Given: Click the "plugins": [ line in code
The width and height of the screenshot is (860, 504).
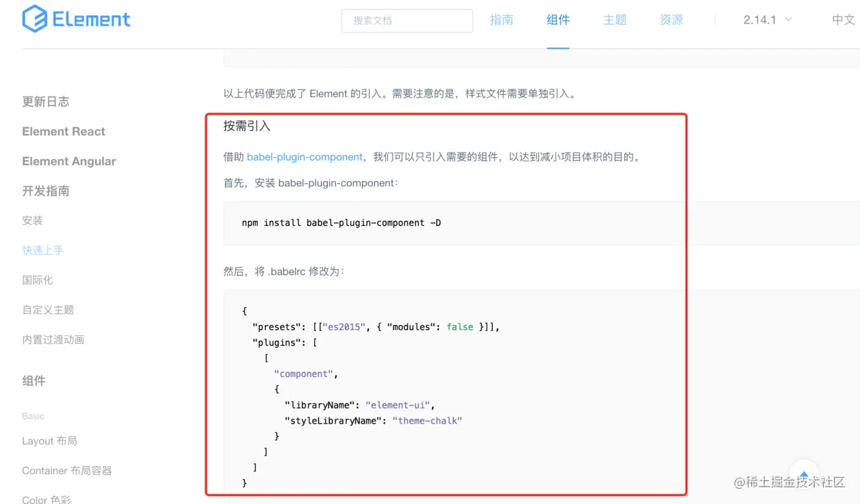Looking at the screenshot, I should point(284,342).
